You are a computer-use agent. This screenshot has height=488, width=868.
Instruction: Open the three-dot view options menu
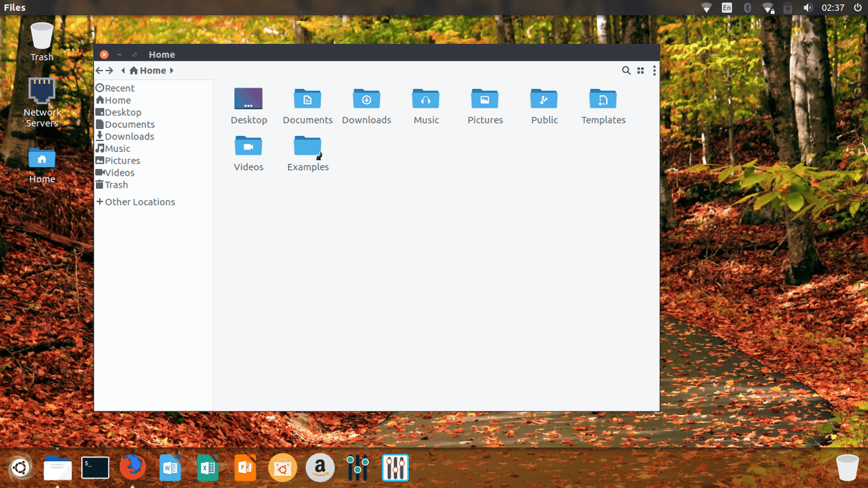(655, 71)
